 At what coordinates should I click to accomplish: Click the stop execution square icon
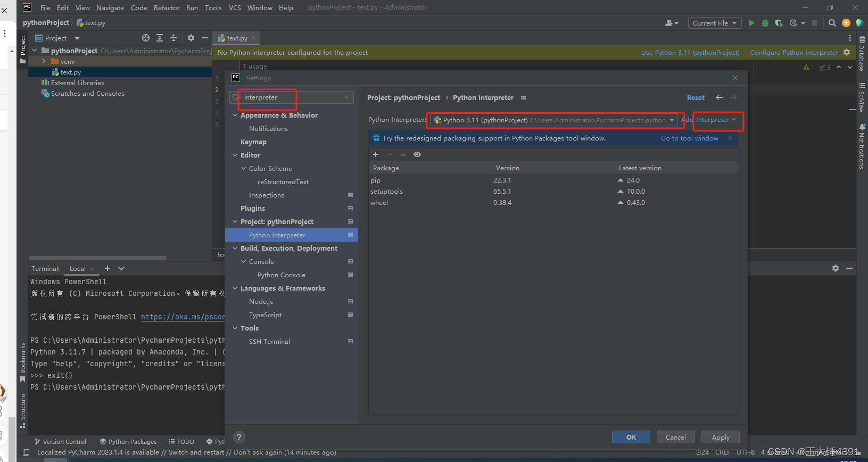[x=815, y=23]
